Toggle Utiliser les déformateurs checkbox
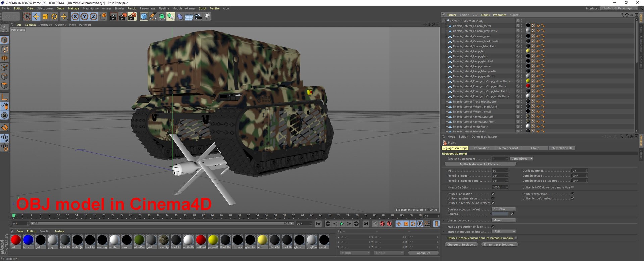Image resolution: width=644 pixels, height=261 pixels. pos(573,198)
